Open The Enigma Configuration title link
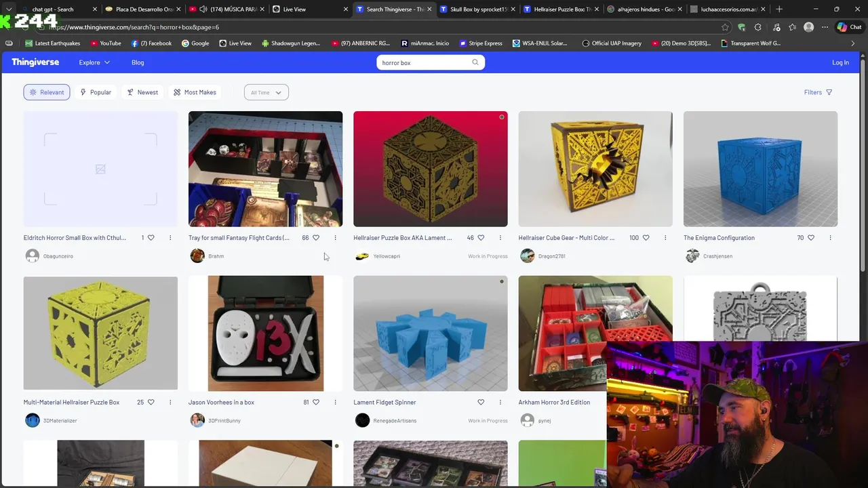This screenshot has height=488, width=868. pos(719,238)
